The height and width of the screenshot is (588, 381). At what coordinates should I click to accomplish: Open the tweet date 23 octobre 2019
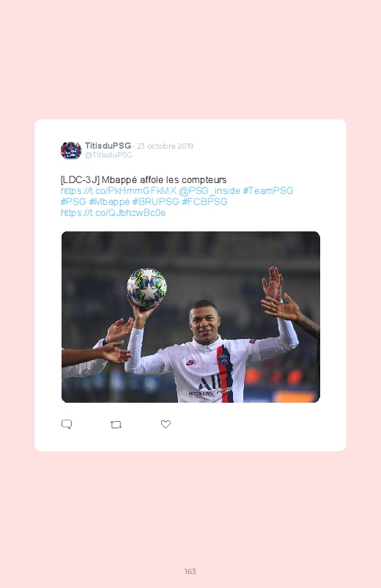[x=165, y=146]
